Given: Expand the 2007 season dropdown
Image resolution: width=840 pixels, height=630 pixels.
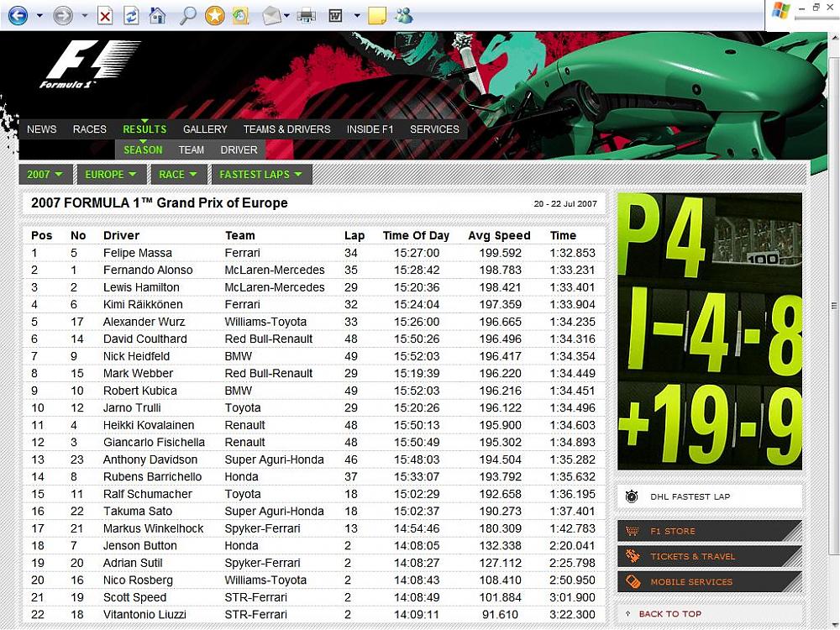Looking at the screenshot, I should point(45,175).
